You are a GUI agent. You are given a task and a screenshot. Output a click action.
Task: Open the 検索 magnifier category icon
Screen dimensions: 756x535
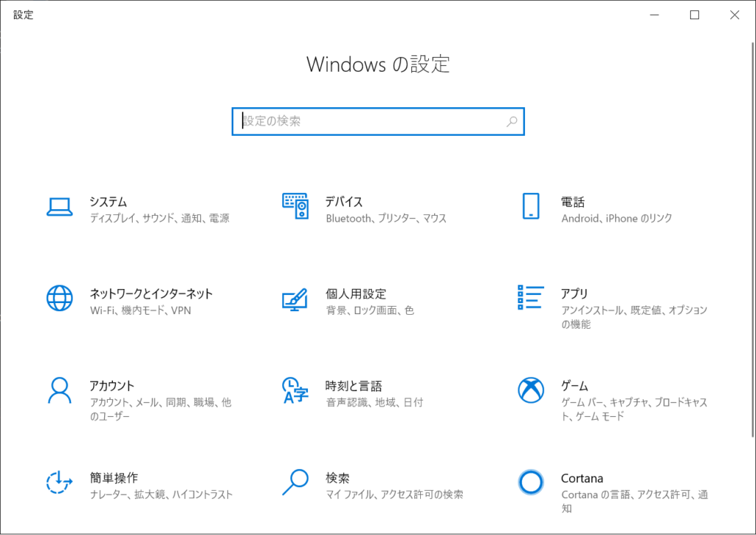tap(295, 482)
